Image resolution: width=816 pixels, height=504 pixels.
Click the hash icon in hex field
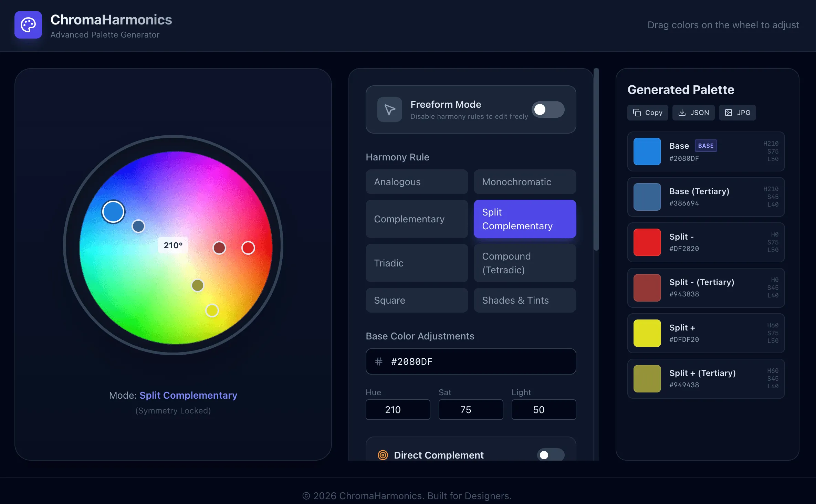(x=379, y=361)
